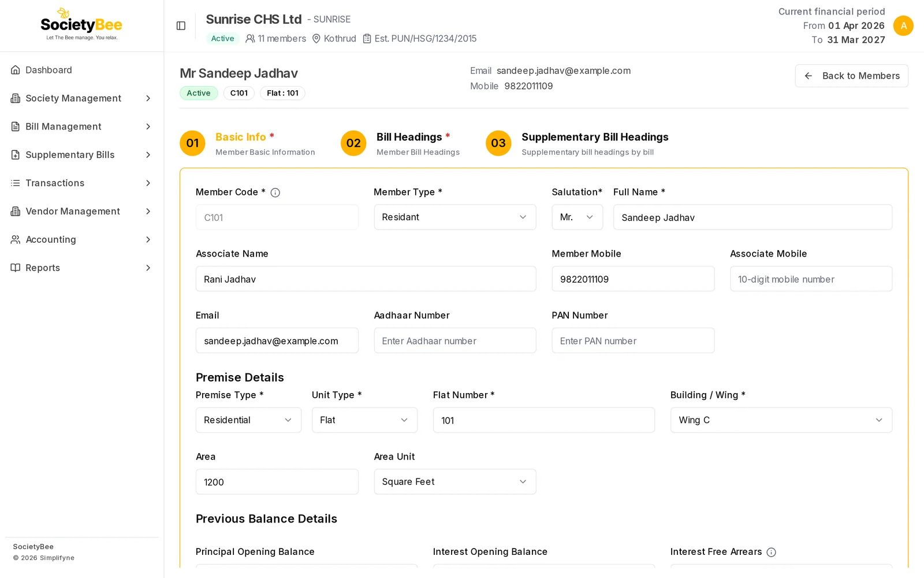Click the members count icon
The width and height of the screenshot is (924, 578).
coord(250,39)
